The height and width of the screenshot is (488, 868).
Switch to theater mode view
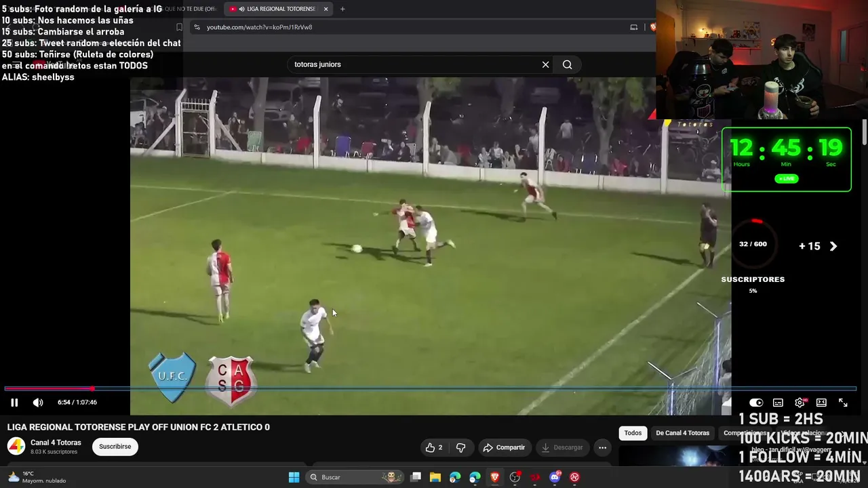point(821,403)
